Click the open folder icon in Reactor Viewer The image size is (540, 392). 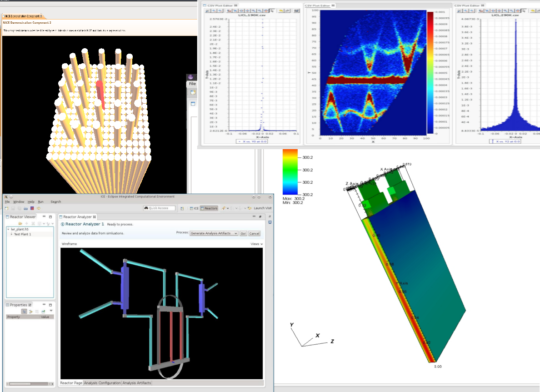pyautogui.click(x=20, y=224)
